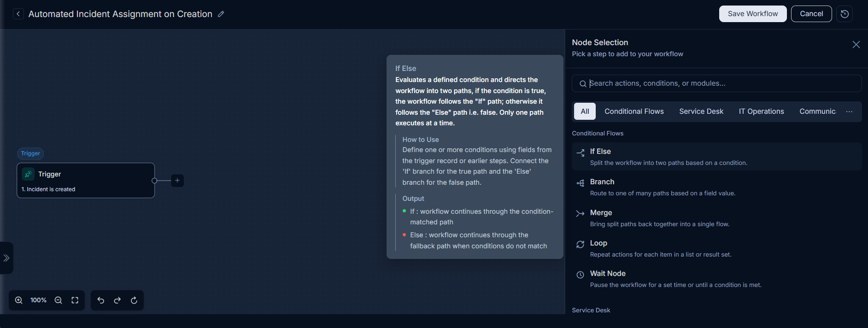Show more category tabs via ellipsis
The height and width of the screenshot is (328, 868).
point(850,111)
